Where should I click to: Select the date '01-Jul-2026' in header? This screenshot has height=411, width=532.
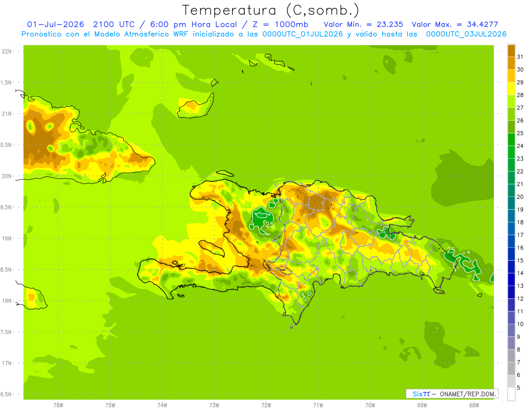pyautogui.click(x=56, y=24)
